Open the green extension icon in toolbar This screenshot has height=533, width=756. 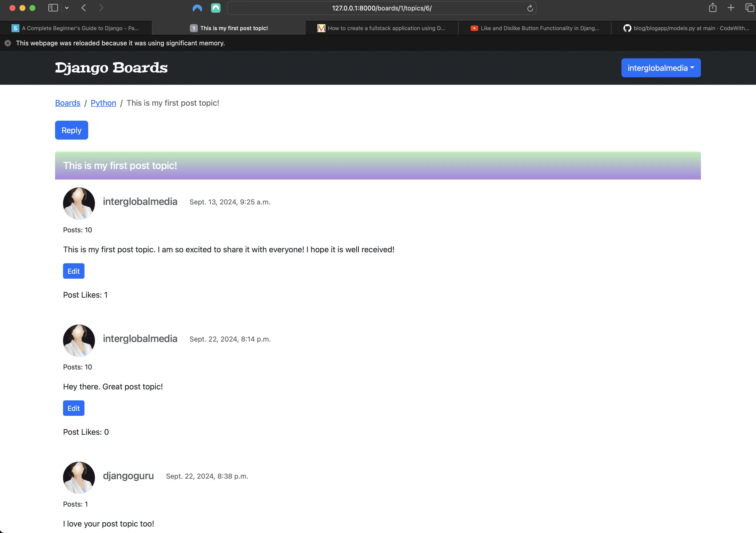pos(216,8)
